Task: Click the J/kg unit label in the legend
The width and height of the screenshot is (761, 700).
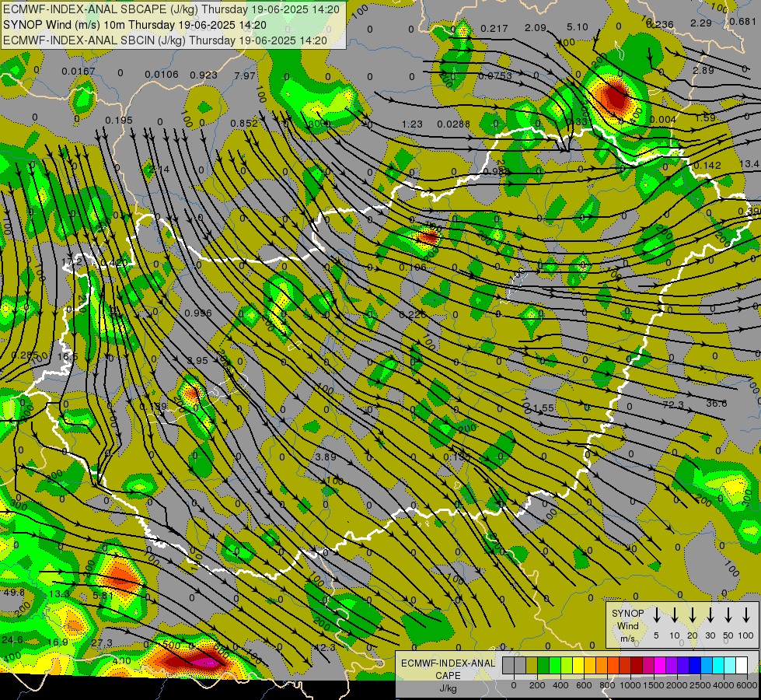Action: [448, 688]
